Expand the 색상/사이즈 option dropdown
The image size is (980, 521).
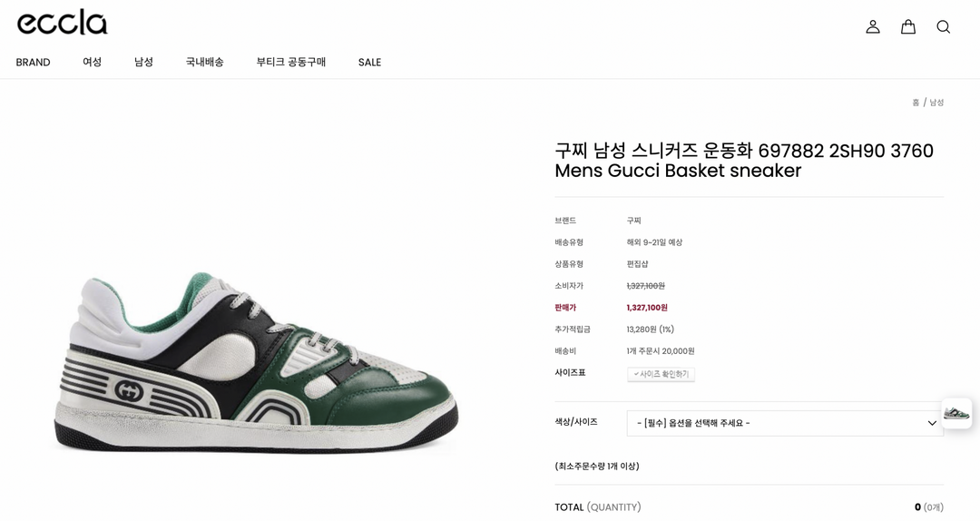pyautogui.click(x=785, y=423)
